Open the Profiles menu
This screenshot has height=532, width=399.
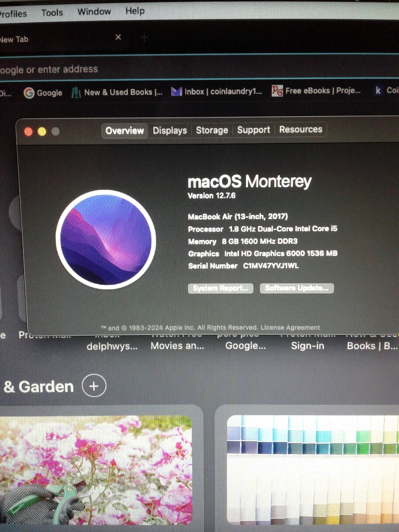(x=13, y=14)
